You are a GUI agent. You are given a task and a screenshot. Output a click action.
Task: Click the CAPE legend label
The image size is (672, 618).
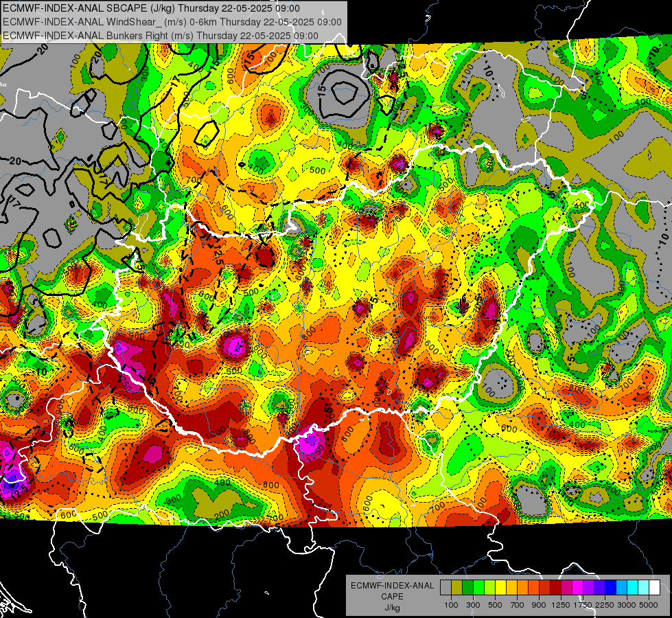[x=392, y=597]
